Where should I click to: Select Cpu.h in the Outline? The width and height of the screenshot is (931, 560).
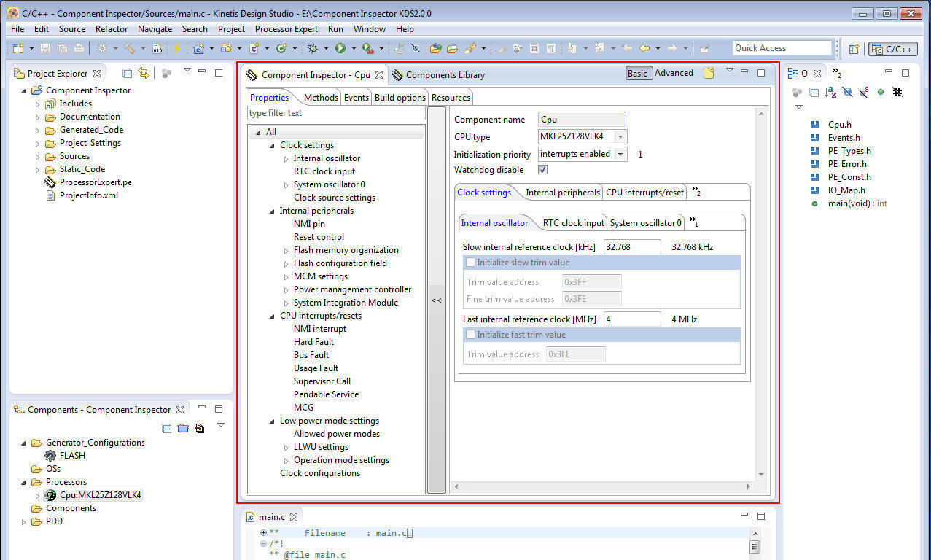tap(839, 125)
